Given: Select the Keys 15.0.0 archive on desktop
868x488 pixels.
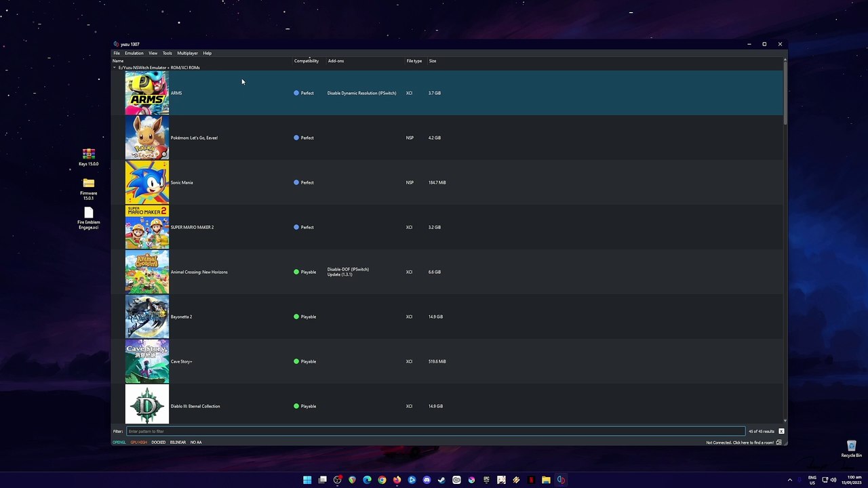Looking at the screenshot, I should (88, 157).
